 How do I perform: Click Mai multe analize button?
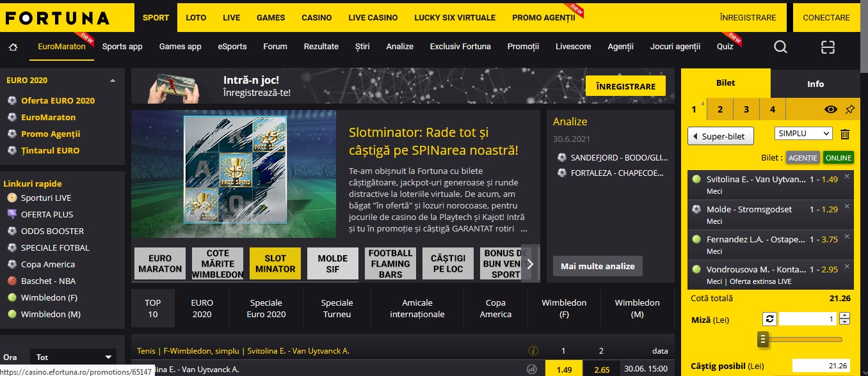coord(598,266)
